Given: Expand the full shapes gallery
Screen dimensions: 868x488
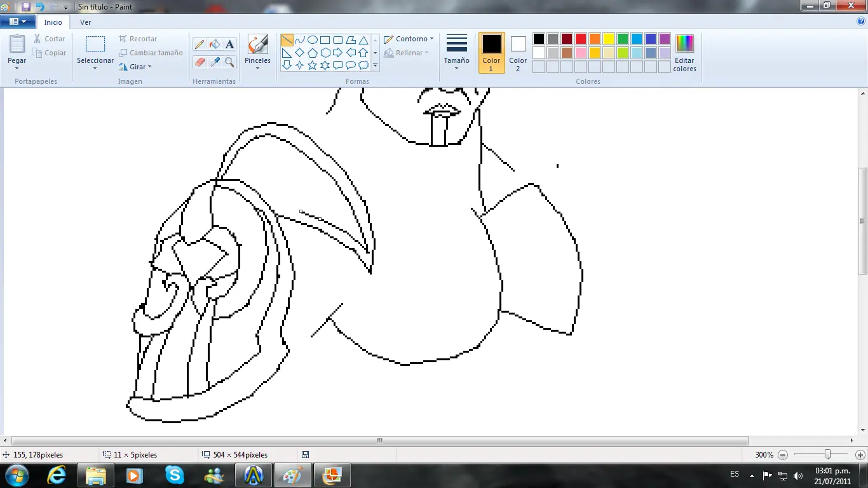Looking at the screenshot, I should pyautogui.click(x=376, y=65).
